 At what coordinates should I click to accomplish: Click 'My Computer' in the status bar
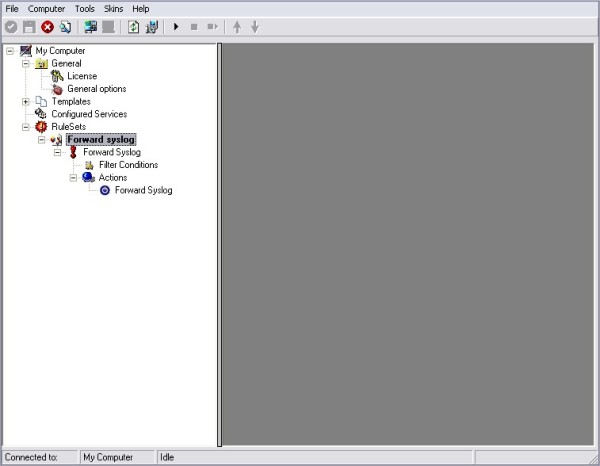tap(108, 457)
